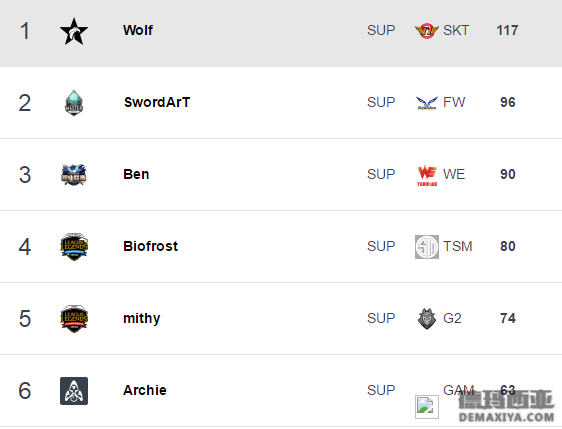Open player name Biofrost
Image resolution: width=562 pixels, height=429 pixels.
point(151,246)
